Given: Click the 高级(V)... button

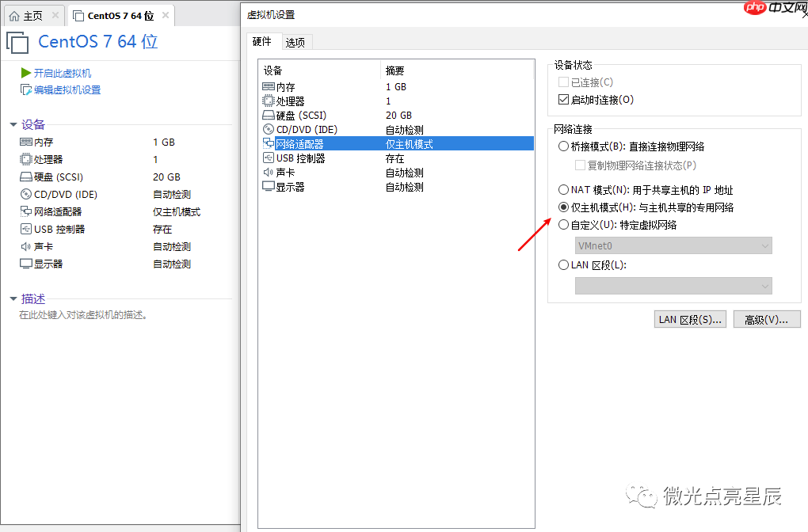Looking at the screenshot, I should [x=767, y=319].
